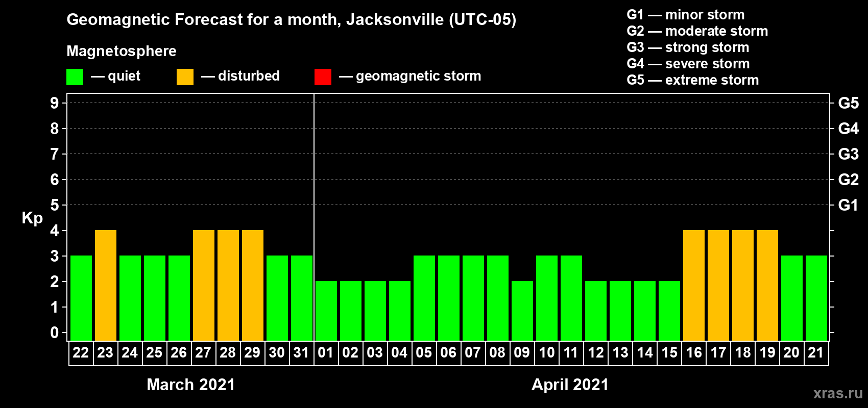This screenshot has width=868, height=408.
Task: Click the G2 label on right axis
Action: click(849, 180)
